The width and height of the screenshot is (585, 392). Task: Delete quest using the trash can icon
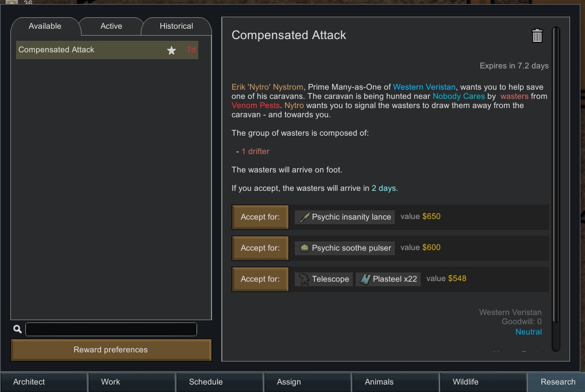tap(537, 36)
